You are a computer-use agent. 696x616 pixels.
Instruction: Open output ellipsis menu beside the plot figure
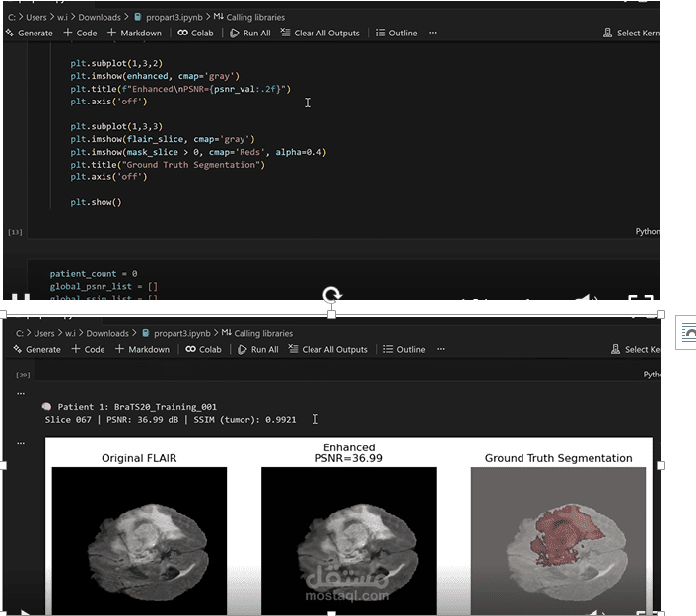click(x=21, y=443)
